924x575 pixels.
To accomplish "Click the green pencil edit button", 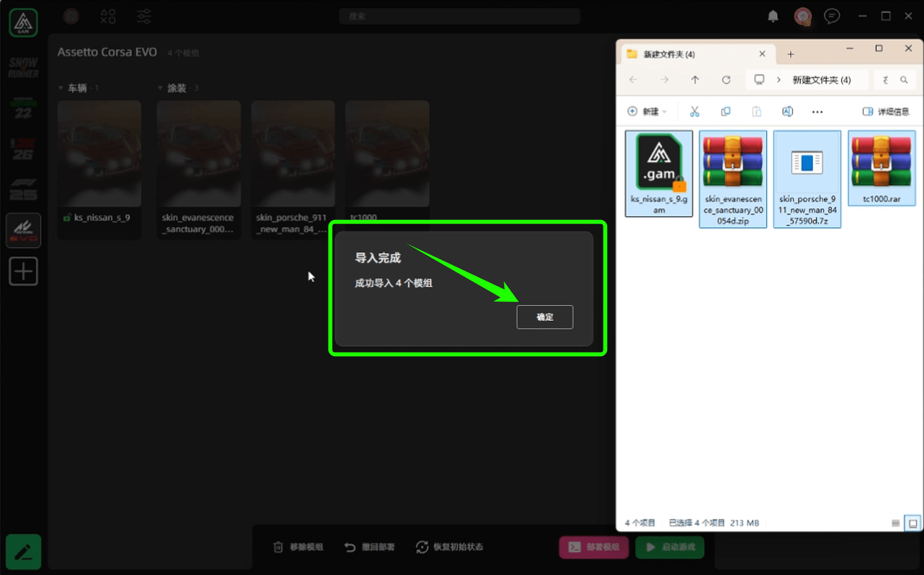I will 23,552.
